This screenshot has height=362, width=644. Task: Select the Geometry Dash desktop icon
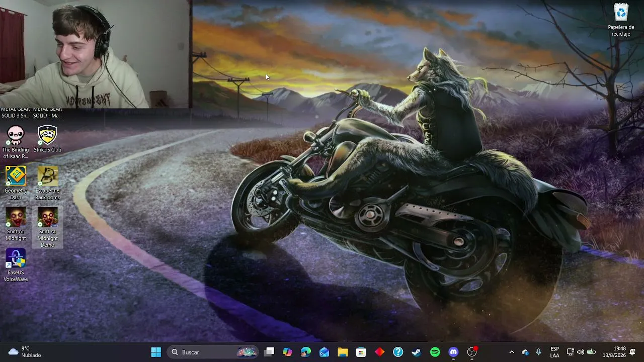[x=16, y=184]
